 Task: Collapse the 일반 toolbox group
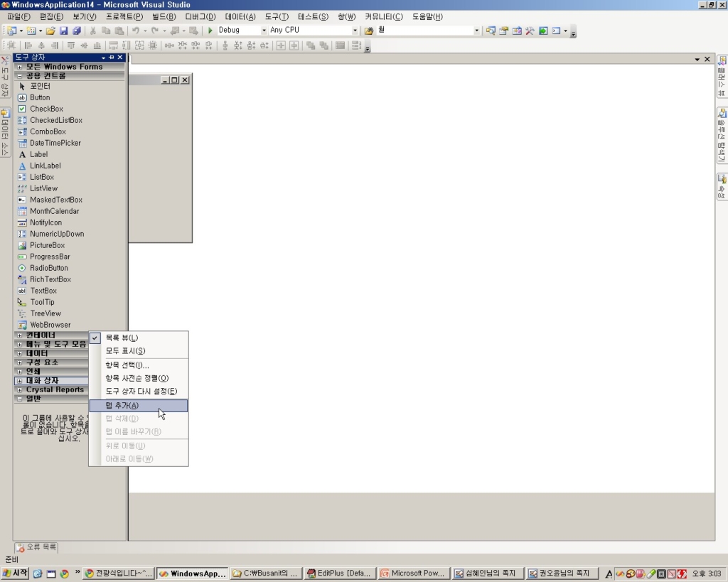[19, 399]
